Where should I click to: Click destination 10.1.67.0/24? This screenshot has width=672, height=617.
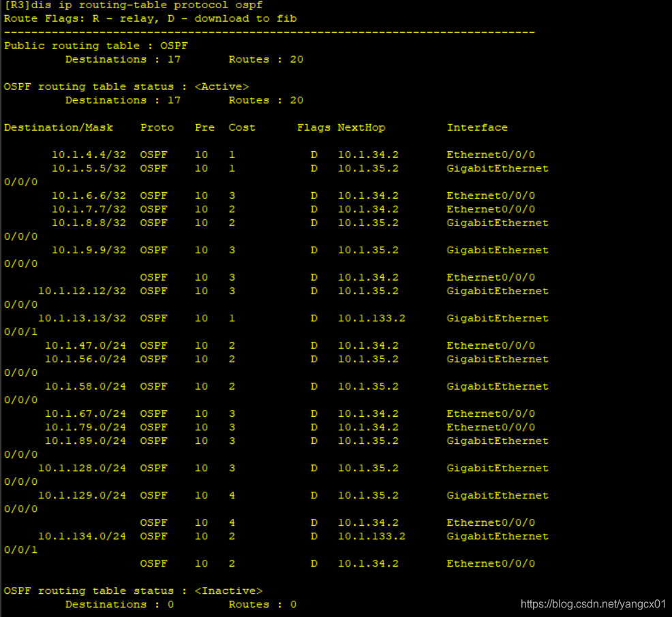[x=85, y=413]
